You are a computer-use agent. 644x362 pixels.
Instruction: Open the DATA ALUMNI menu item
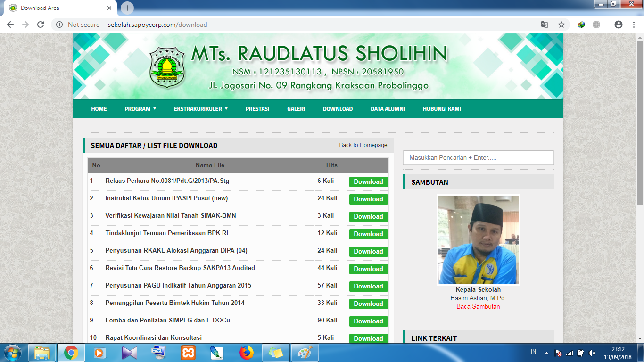pyautogui.click(x=388, y=109)
